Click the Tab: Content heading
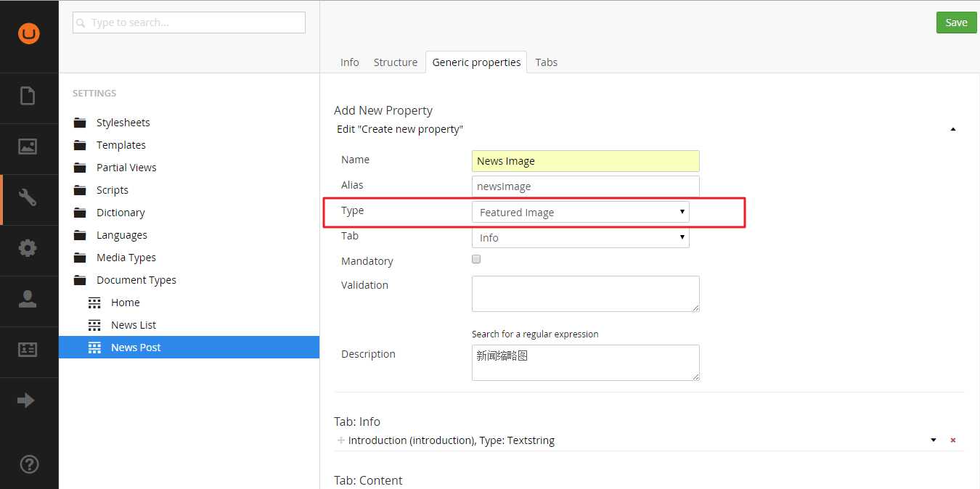 pyautogui.click(x=368, y=480)
